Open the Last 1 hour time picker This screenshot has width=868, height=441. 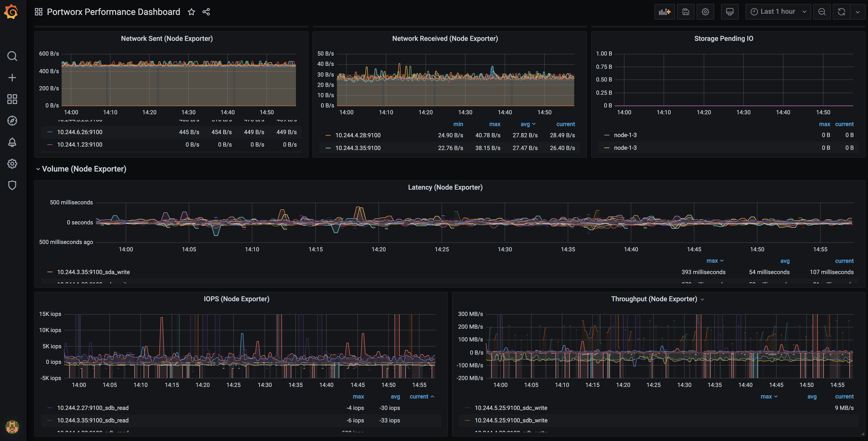[778, 12]
